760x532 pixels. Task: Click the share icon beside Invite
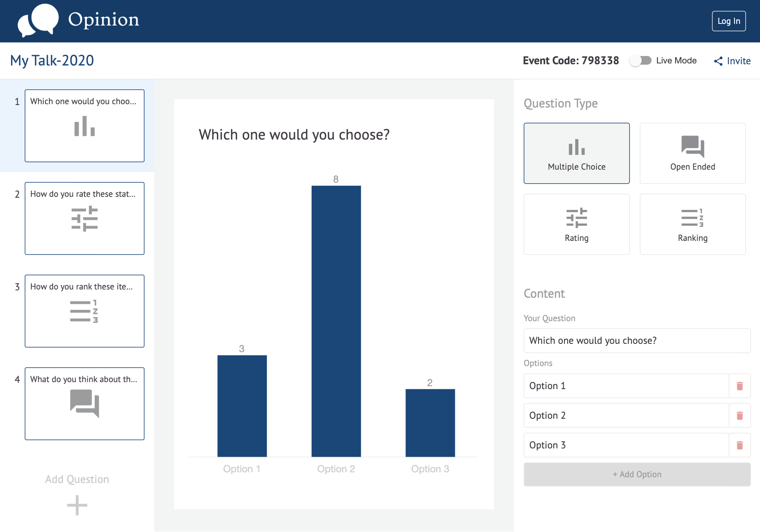[x=718, y=61]
